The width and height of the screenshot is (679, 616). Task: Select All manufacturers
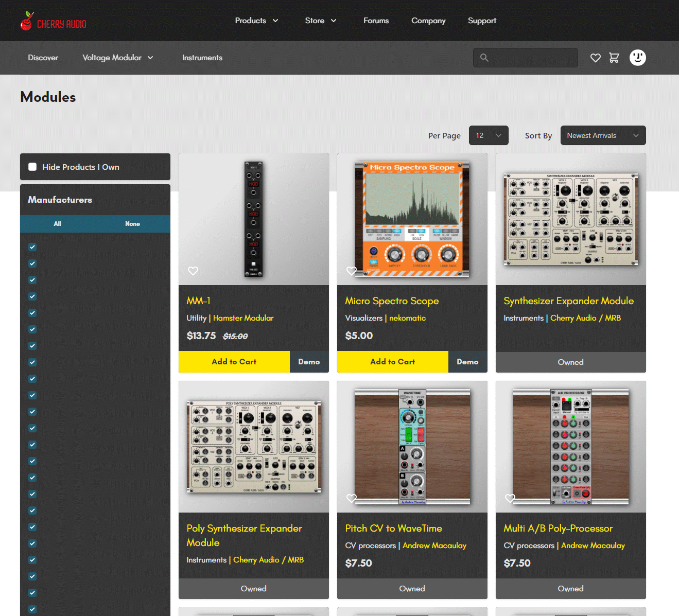[58, 224]
